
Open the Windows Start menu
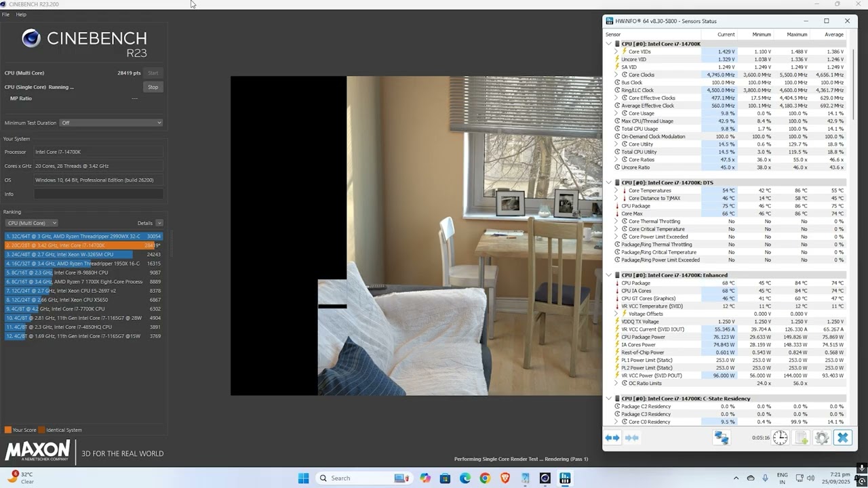pyautogui.click(x=303, y=478)
